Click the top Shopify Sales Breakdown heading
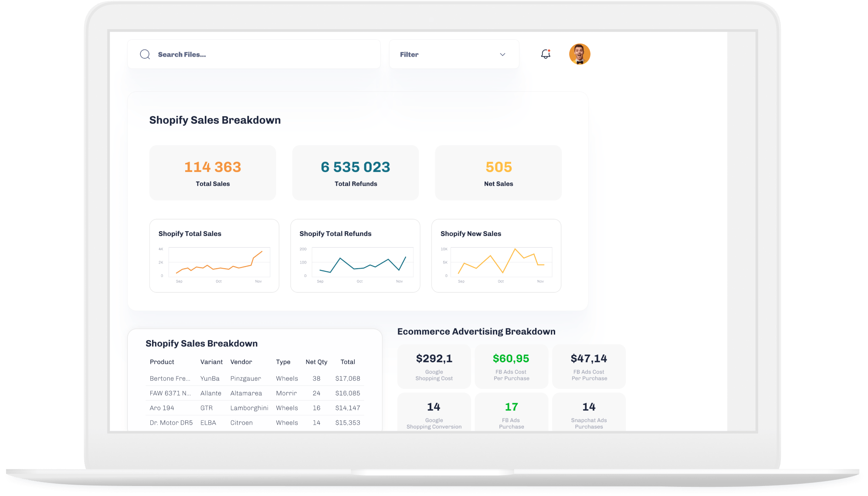Screen dimensions: 868x496 215,120
